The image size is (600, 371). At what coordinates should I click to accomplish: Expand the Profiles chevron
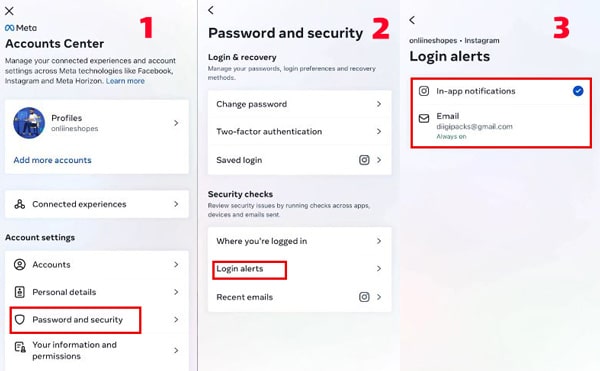[x=176, y=123]
